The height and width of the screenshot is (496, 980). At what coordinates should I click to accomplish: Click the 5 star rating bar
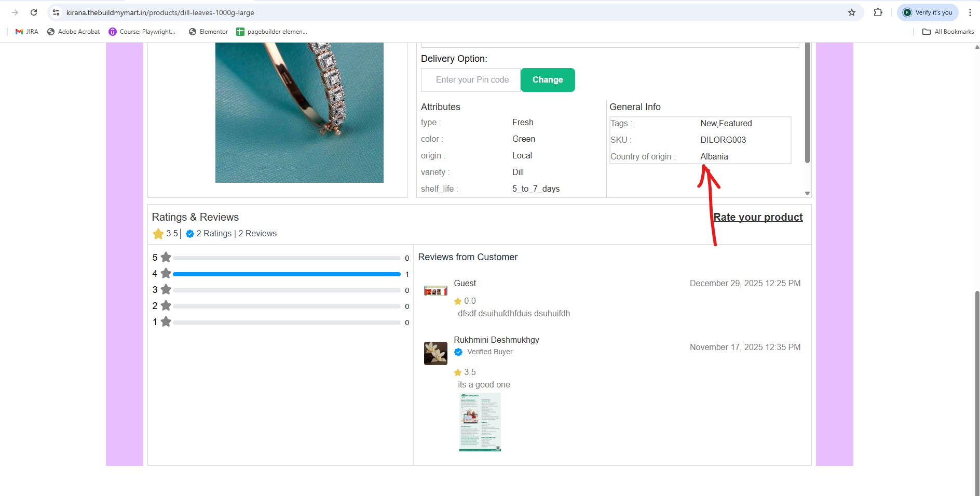(287, 258)
